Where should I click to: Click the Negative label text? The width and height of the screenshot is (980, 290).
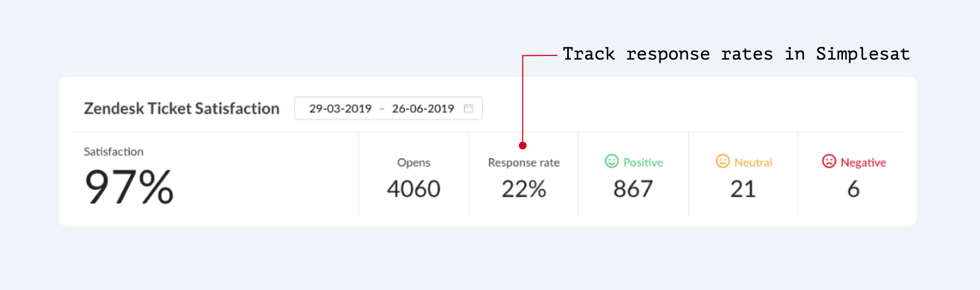coord(863,162)
